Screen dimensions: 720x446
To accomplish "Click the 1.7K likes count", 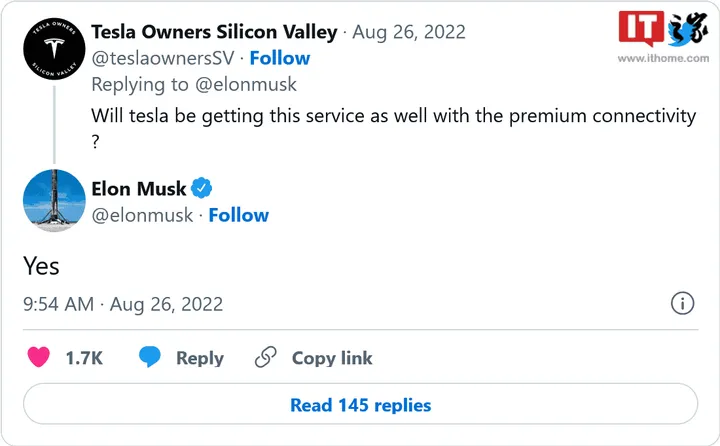I will [x=84, y=358].
